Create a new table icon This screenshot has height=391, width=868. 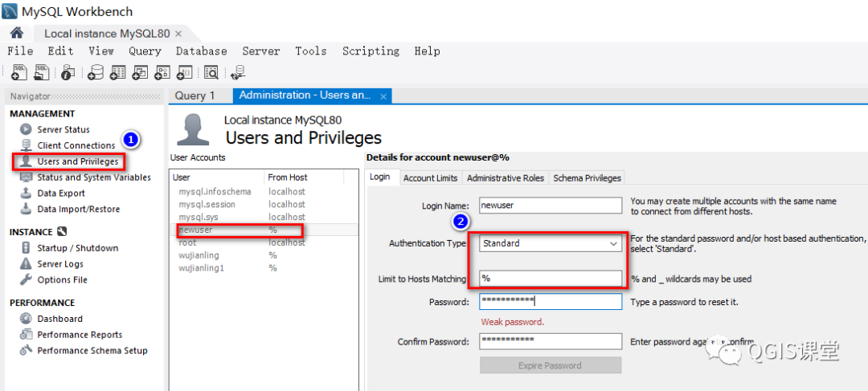coord(118,72)
